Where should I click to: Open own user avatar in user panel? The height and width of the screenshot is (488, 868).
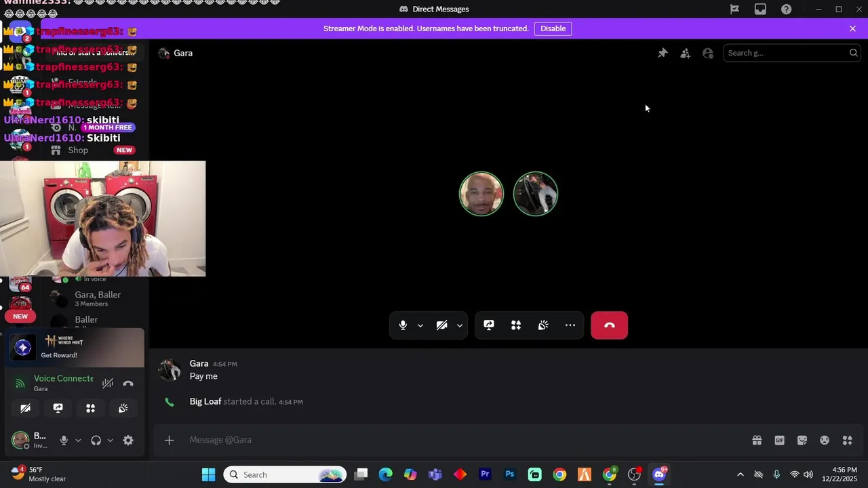click(20, 441)
